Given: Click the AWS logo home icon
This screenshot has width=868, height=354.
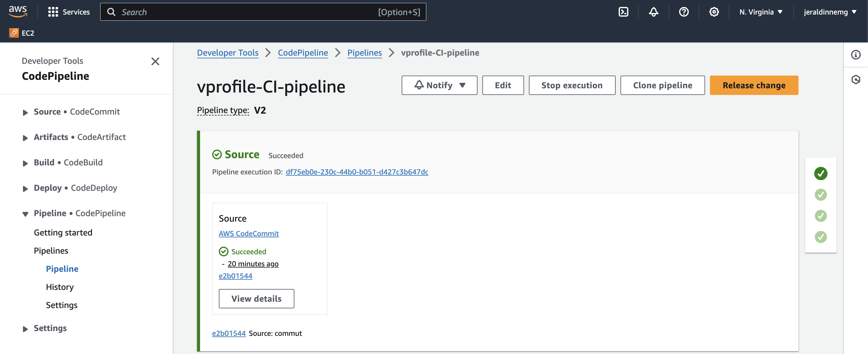Looking at the screenshot, I should pyautogui.click(x=18, y=11).
